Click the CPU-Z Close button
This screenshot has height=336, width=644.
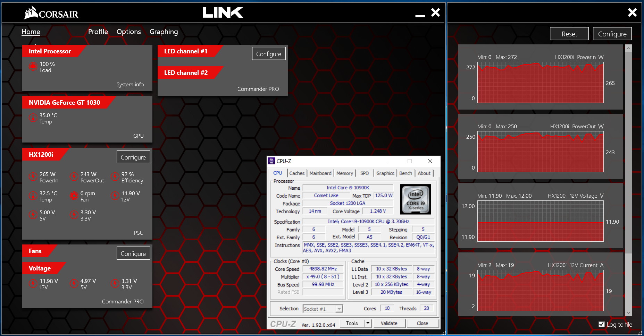(422, 323)
